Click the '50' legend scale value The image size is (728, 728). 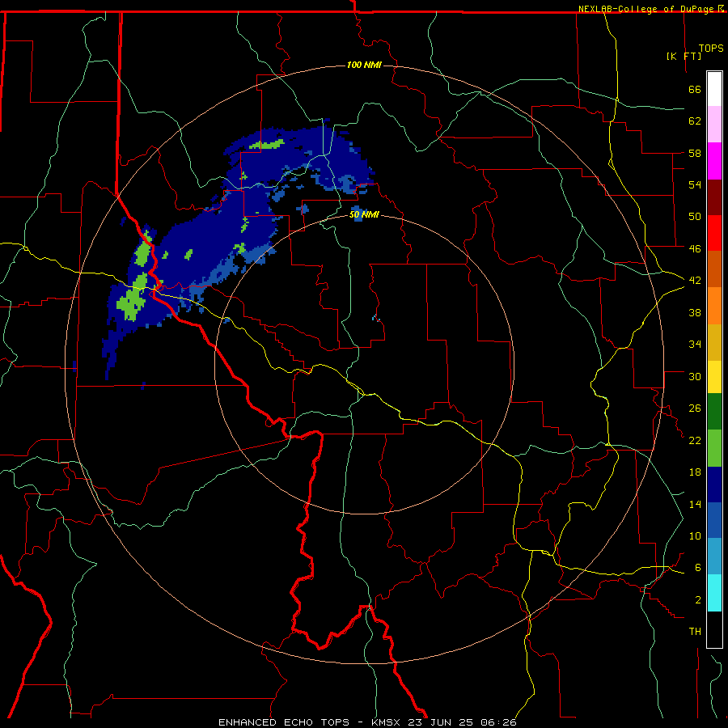click(695, 217)
